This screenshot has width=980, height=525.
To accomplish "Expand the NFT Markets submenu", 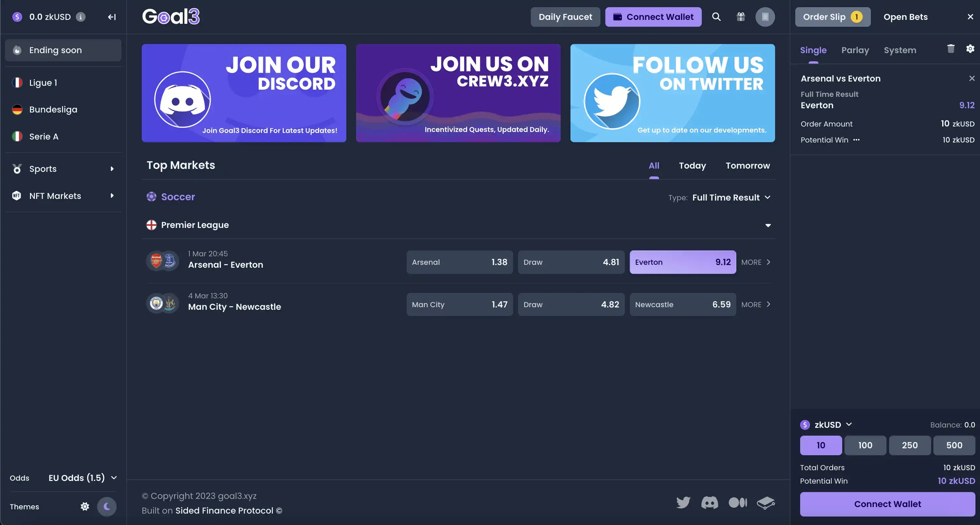I will (x=63, y=196).
